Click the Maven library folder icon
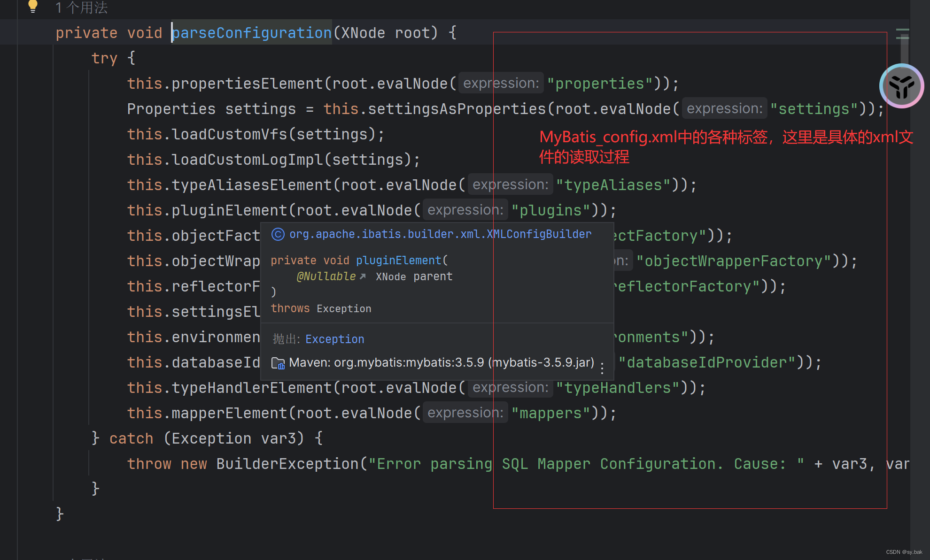The height and width of the screenshot is (560, 930). pyautogui.click(x=278, y=363)
